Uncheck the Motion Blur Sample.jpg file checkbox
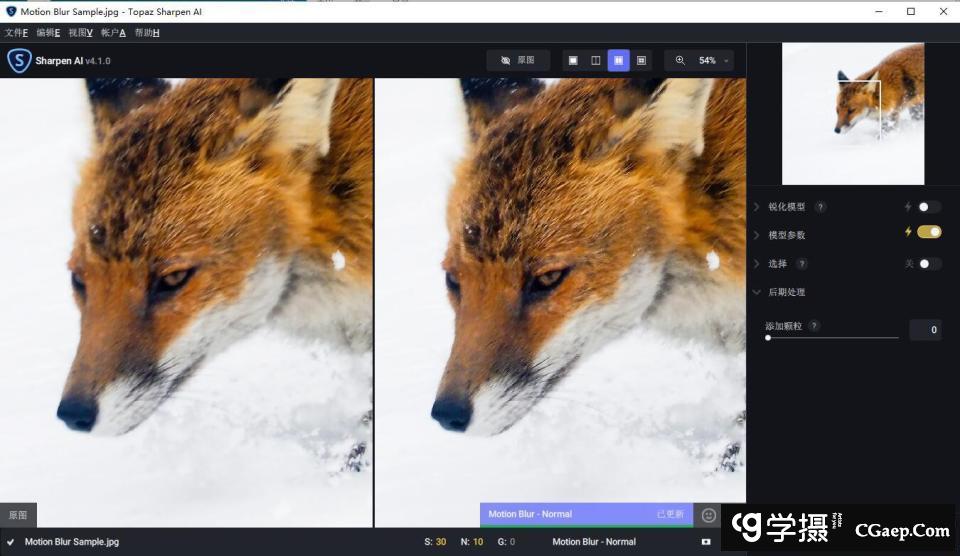This screenshot has width=960, height=556. pos(11,542)
